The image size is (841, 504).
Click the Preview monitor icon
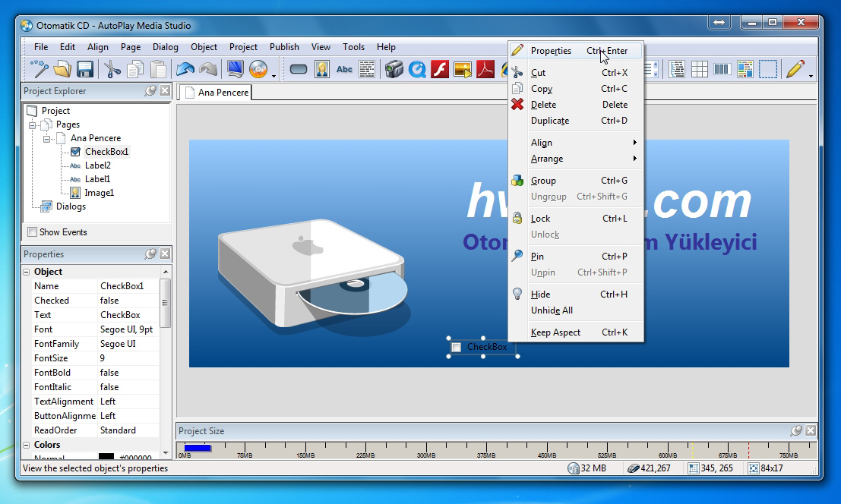point(235,69)
